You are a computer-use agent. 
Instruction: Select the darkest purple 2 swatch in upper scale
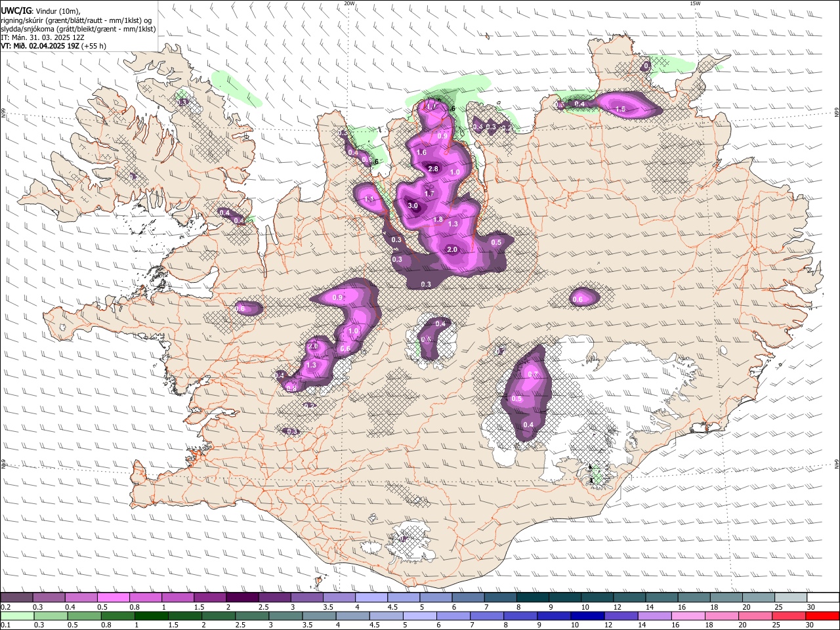coord(242,598)
